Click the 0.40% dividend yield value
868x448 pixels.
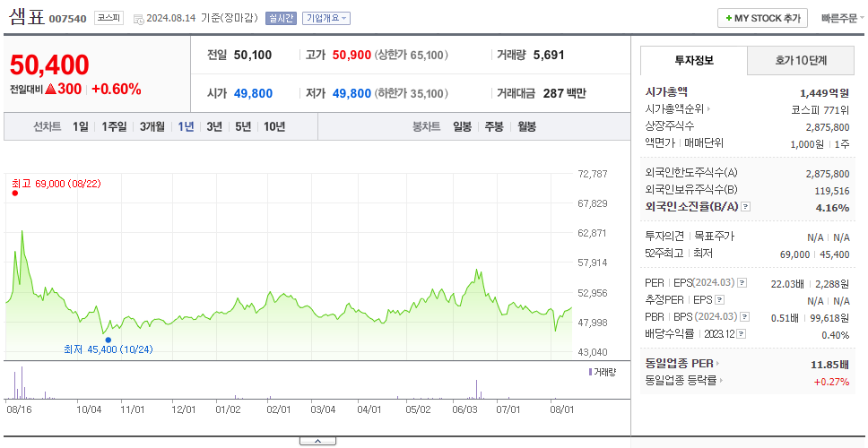(x=836, y=335)
